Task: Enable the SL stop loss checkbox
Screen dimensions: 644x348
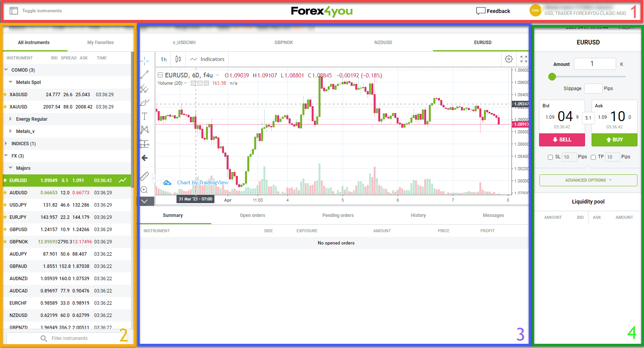Action: 550,157
